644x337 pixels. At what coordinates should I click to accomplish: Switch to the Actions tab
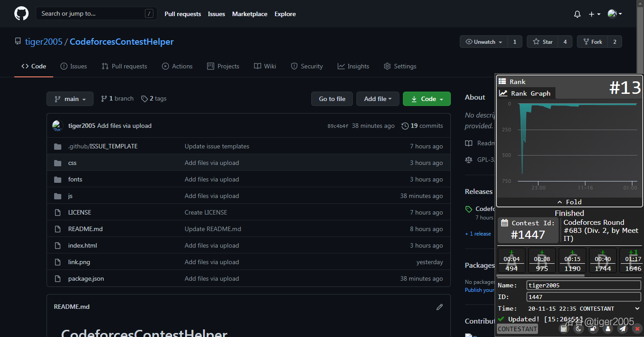point(177,66)
